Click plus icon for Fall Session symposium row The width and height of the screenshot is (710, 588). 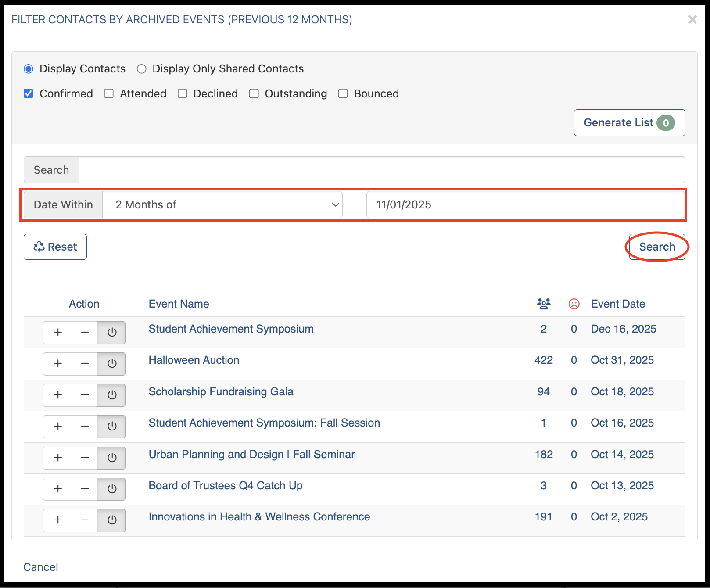[57, 427]
